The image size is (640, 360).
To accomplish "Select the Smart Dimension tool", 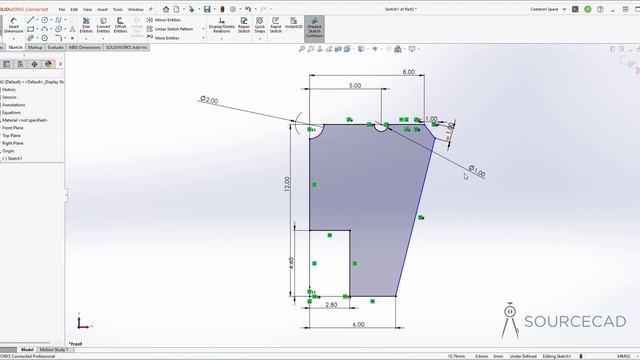I will click(13, 25).
